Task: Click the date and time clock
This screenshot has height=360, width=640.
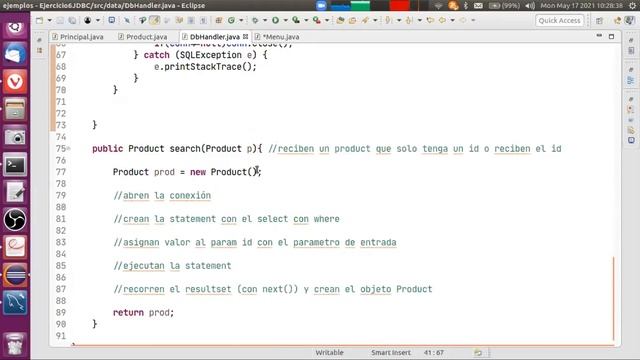Action: (582, 6)
